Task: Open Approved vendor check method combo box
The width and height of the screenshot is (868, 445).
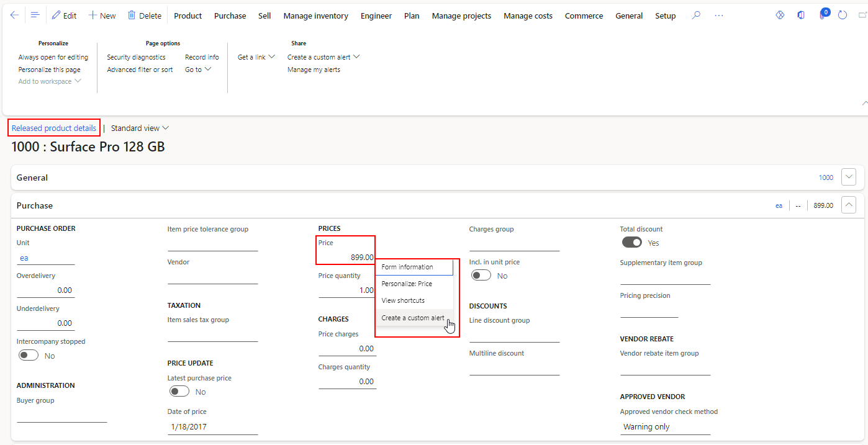Action: tap(665, 426)
